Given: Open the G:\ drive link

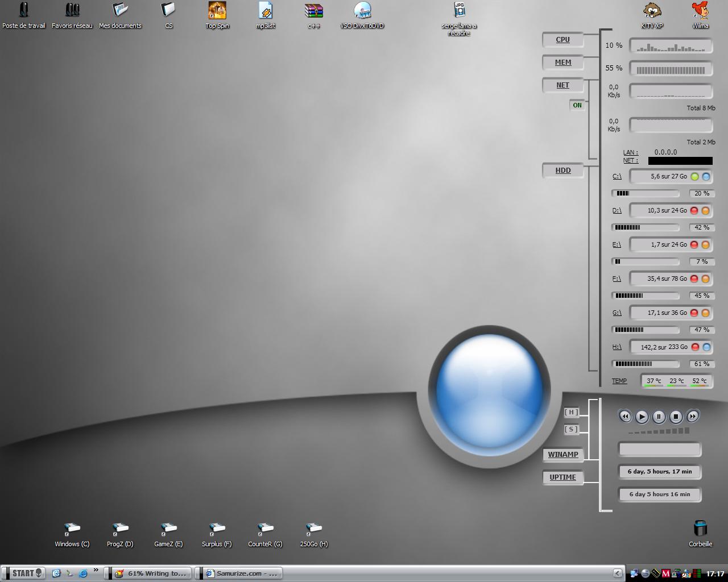Looking at the screenshot, I should coord(617,313).
